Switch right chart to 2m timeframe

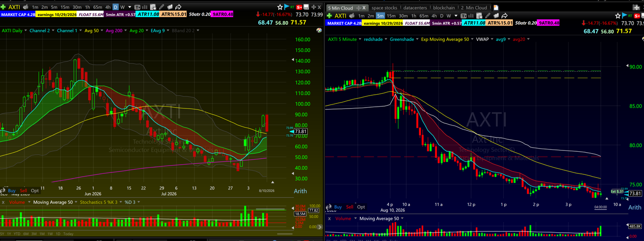[371, 16]
